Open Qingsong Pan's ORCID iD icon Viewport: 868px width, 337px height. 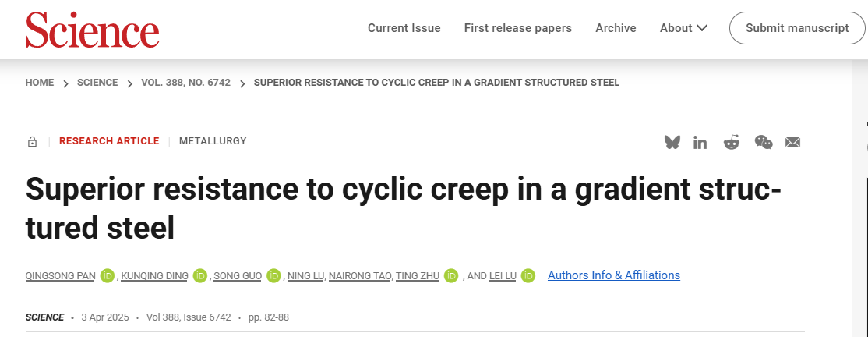(x=108, y=275)
